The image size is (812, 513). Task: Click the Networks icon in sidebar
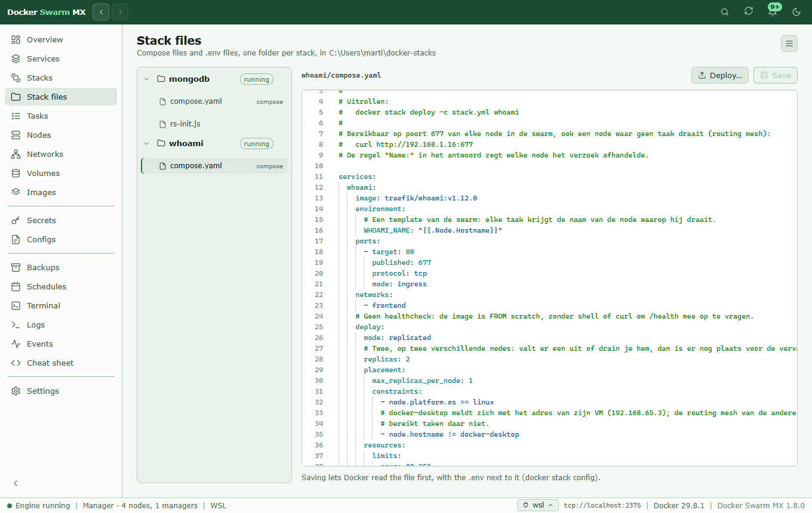pos(16,154)
